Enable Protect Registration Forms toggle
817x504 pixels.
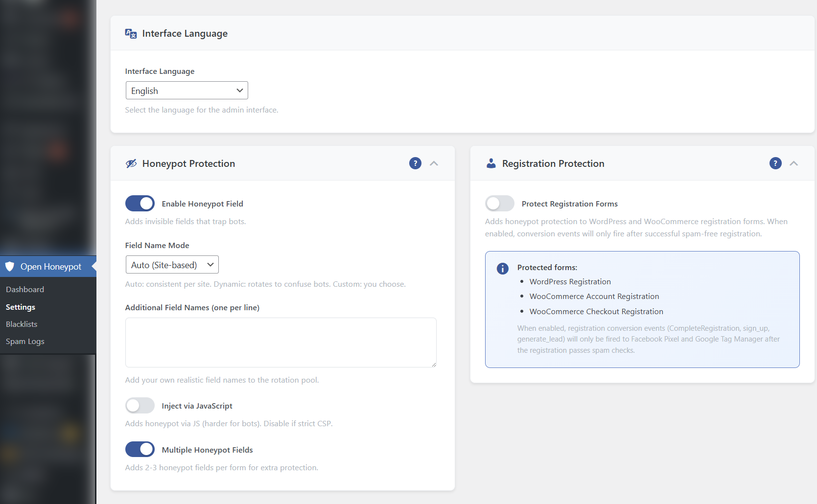500,204
